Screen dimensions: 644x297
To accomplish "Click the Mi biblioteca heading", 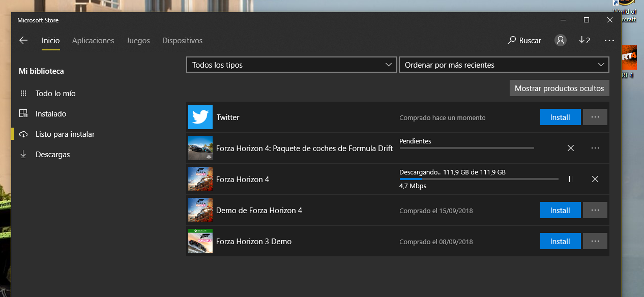I will [41, 71].
